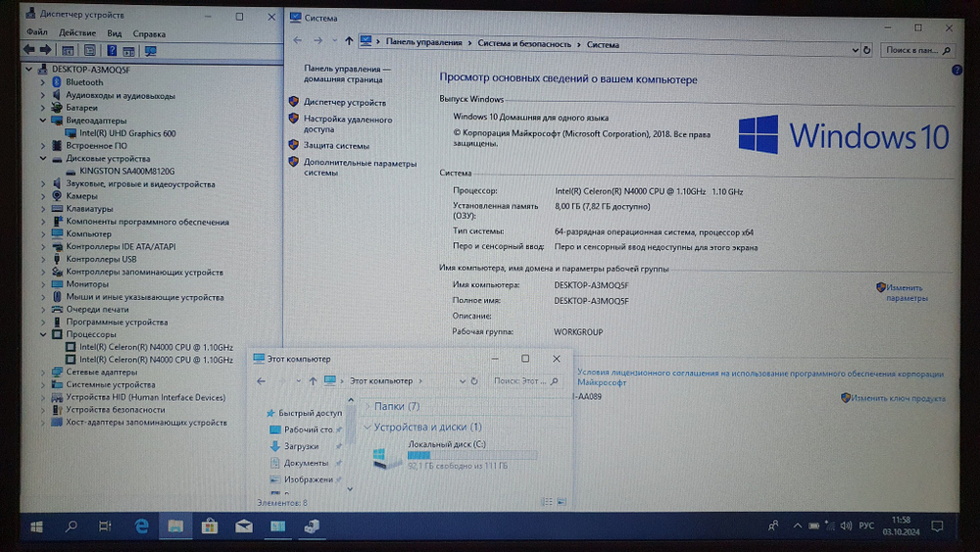Click the back arrow in Device Manager toolbar
Image resolution: width=980 pixels, height=552 pixels.
coord(29,49)
